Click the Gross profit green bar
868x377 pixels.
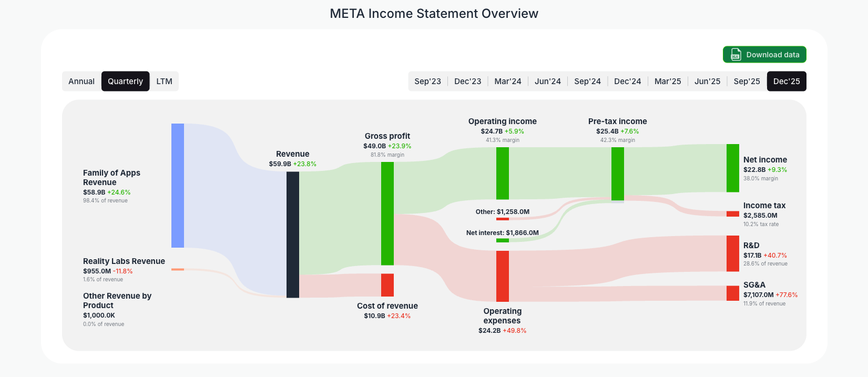click(387, 216)
